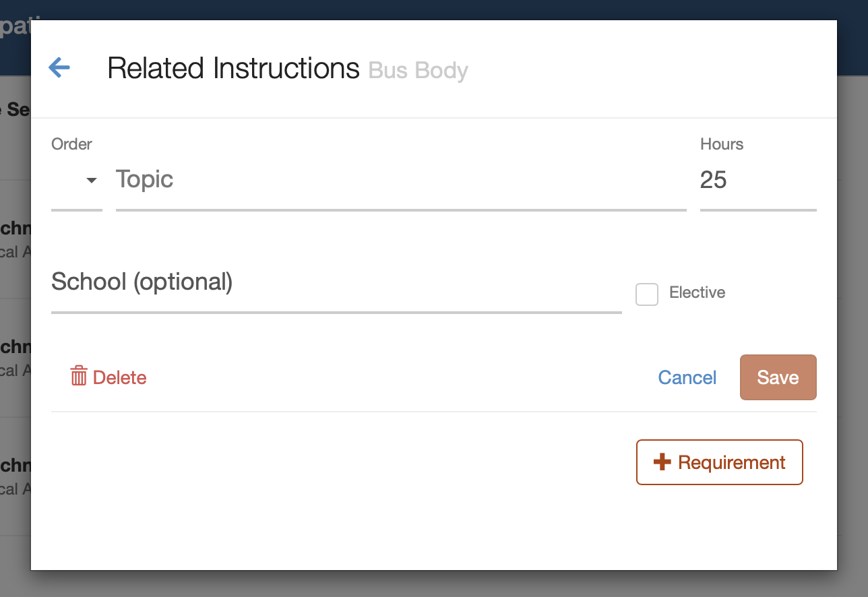Click the Hours label above the field
The width and height of the screenshot is (868, 597).
722,144
